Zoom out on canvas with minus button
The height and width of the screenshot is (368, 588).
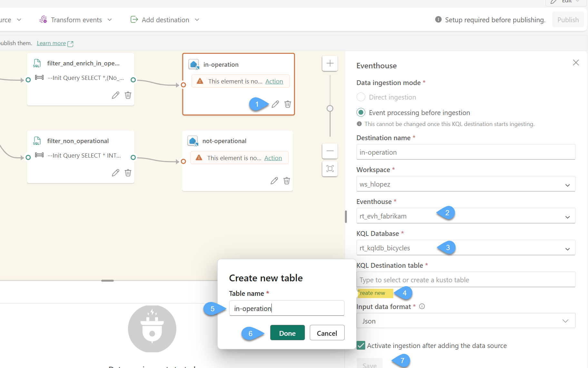[330, 151]
